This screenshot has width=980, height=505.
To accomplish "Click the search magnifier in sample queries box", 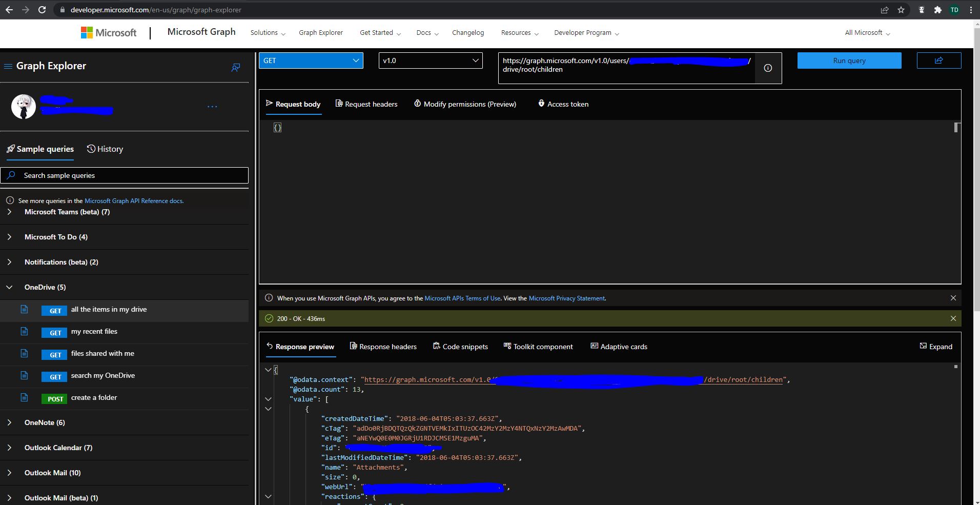I will [x=11, y=175].
